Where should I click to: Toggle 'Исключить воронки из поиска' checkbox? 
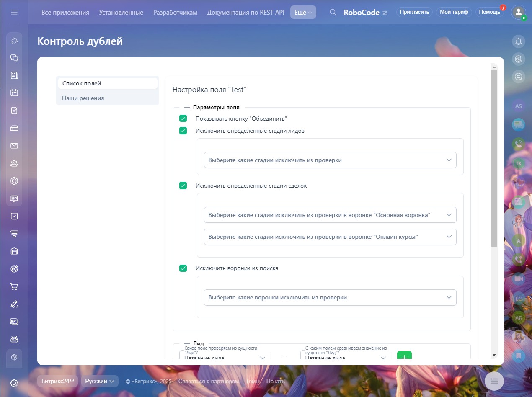coord(183,268)
